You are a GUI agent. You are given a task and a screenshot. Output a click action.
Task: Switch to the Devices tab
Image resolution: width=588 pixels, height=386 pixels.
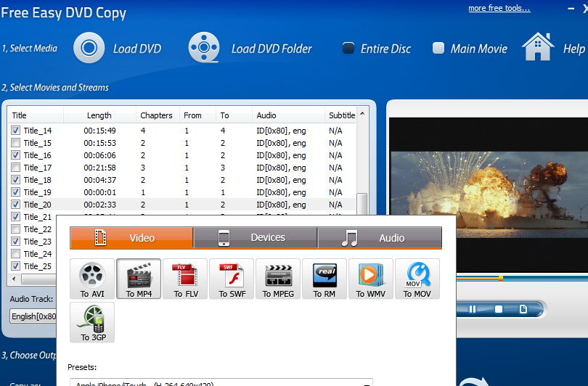(256, 237)
